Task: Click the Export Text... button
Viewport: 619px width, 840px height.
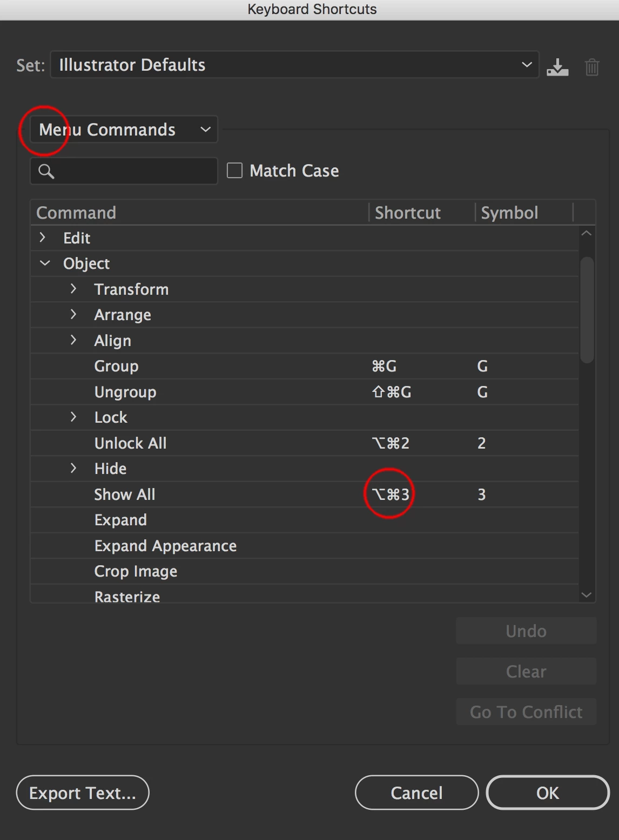Action: pos(83,792)
